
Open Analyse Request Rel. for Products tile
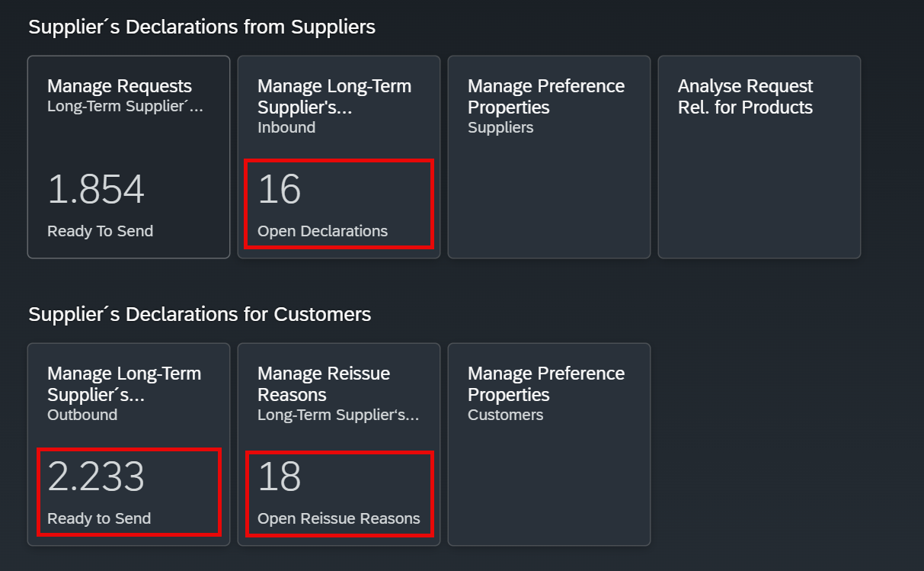(759, 157)
